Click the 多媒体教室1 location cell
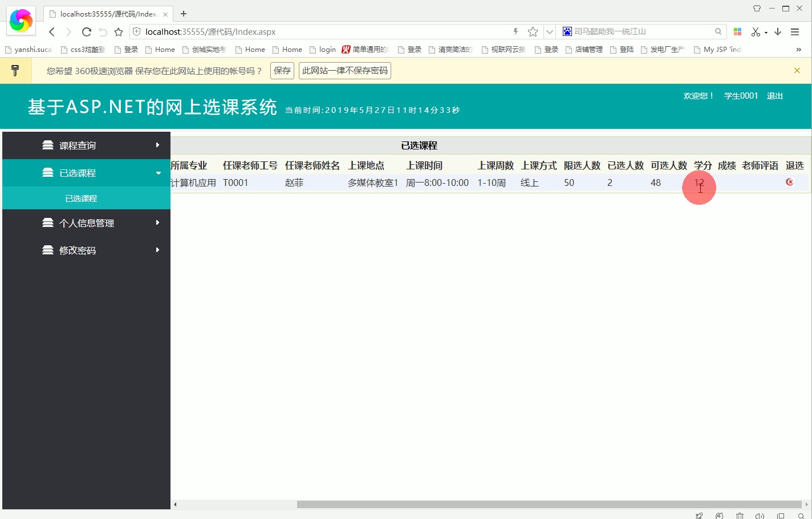This screenshot has height=519, width=812. click(x=373, y=183)
